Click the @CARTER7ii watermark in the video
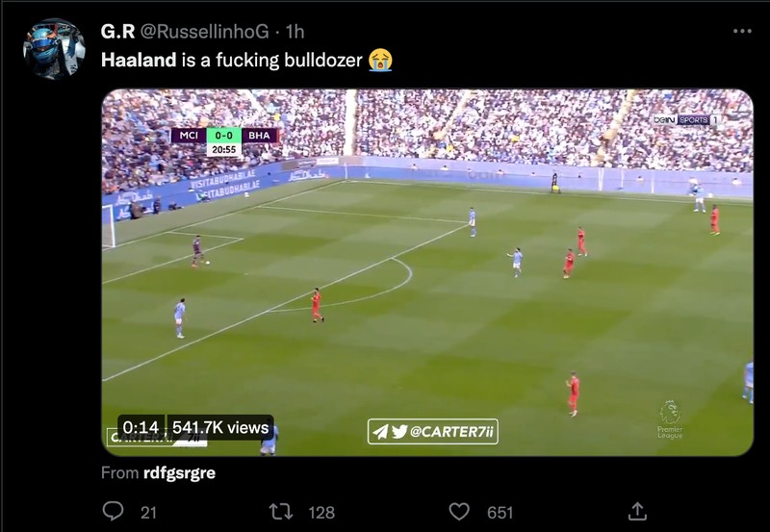Image resolution: width=770 pixels, height=532 pixels. pyautogui.click(x=432, y=431)
